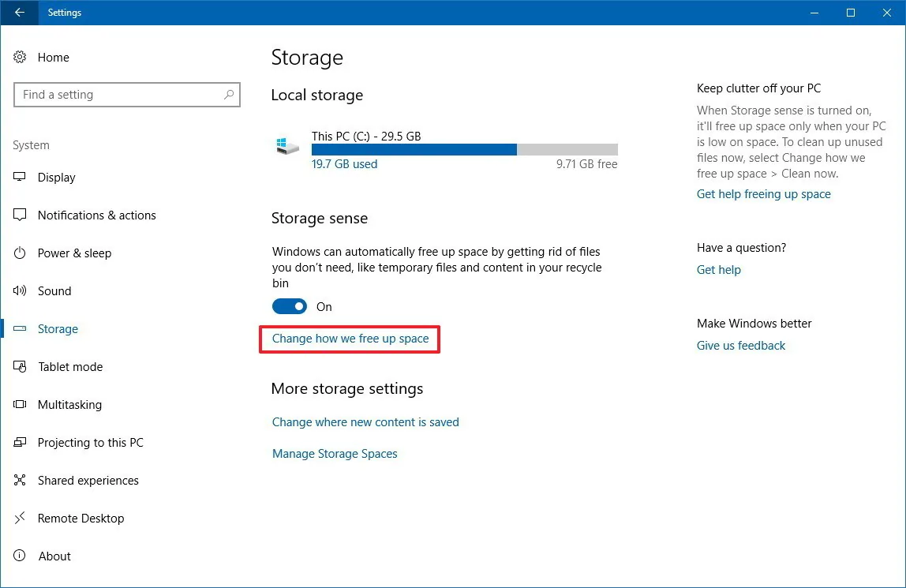Maximize the Settings window
The height and width of the screenshot is (588, 906).
click(x=851, y=12)
